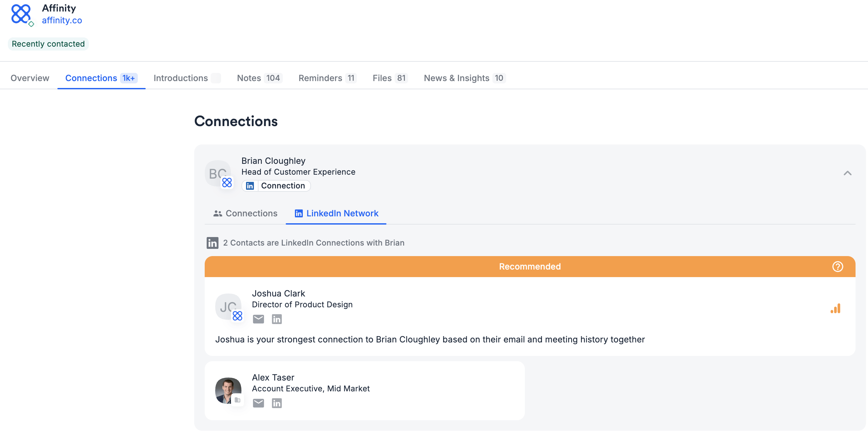Click 'Account Executive, Mid Market' title text

pyautogui.click(x=311, y=388)
